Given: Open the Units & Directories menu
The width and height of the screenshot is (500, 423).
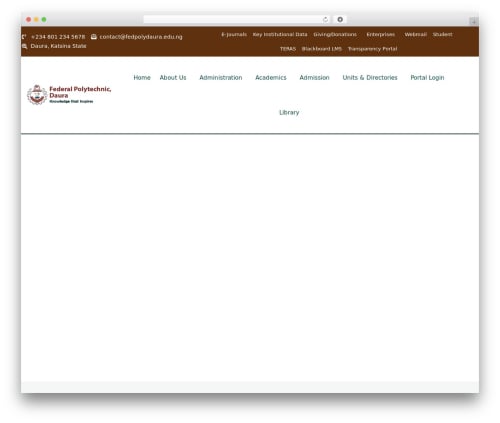Looking at the screenshot, I should [x=370, y=77].
